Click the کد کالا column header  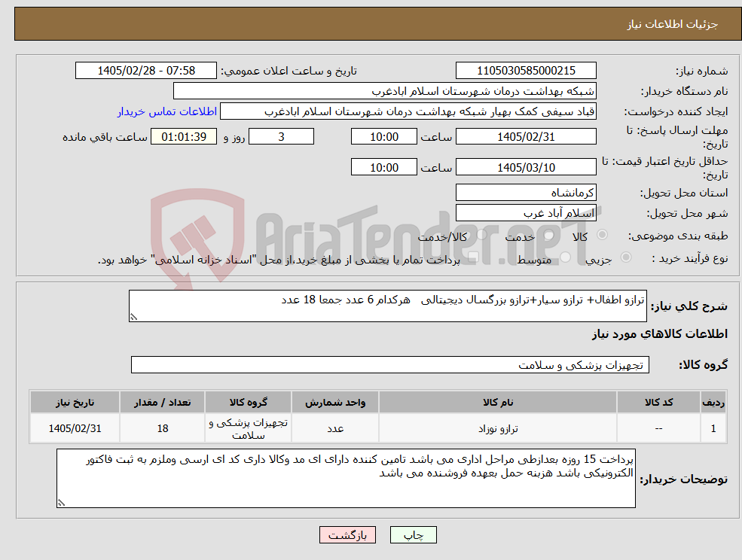point(658,403)
